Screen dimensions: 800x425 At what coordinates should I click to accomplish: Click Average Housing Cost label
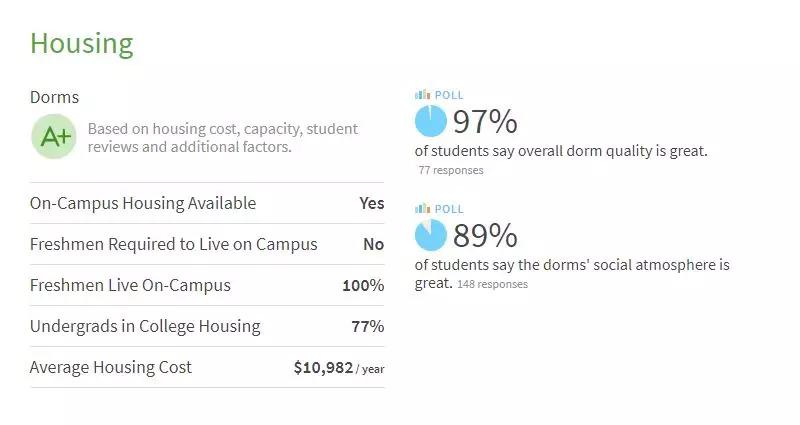tap(111, 367)
